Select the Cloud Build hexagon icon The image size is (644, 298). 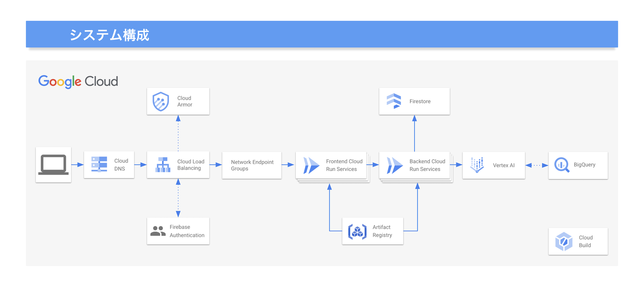(x=564, y=242)
